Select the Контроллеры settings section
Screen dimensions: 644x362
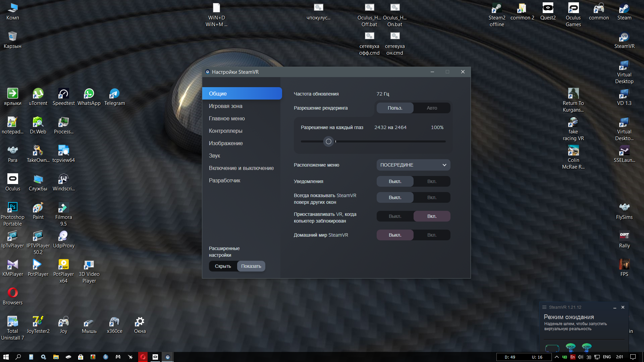pyautogui.click(x=225, y=131)
